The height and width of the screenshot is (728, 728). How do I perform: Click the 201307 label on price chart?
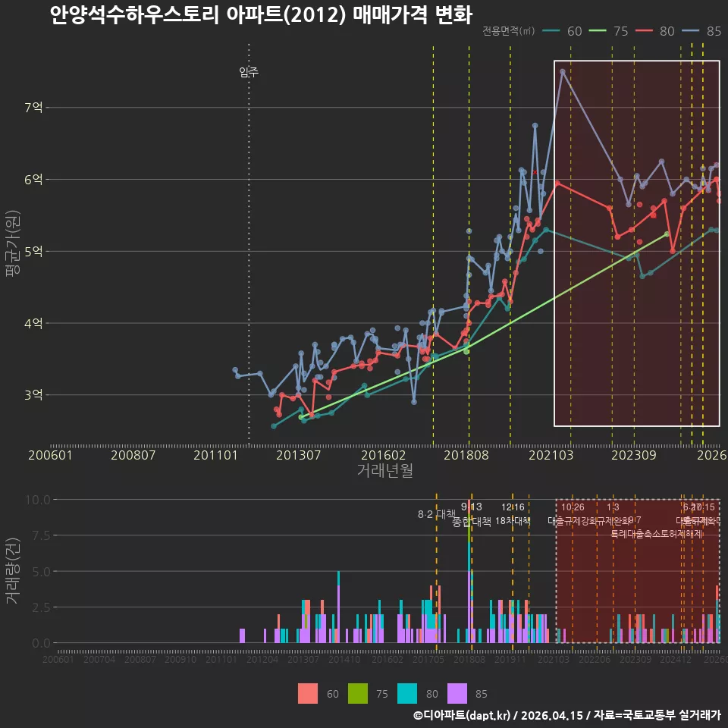pos(299,455)
